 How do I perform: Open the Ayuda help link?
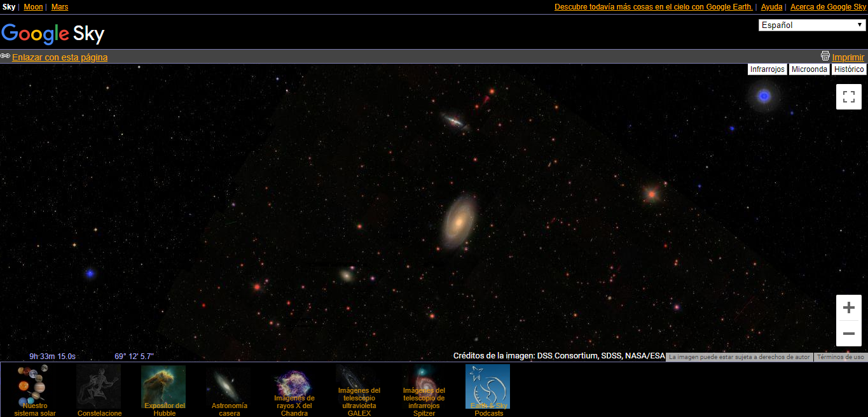[771, 7]
